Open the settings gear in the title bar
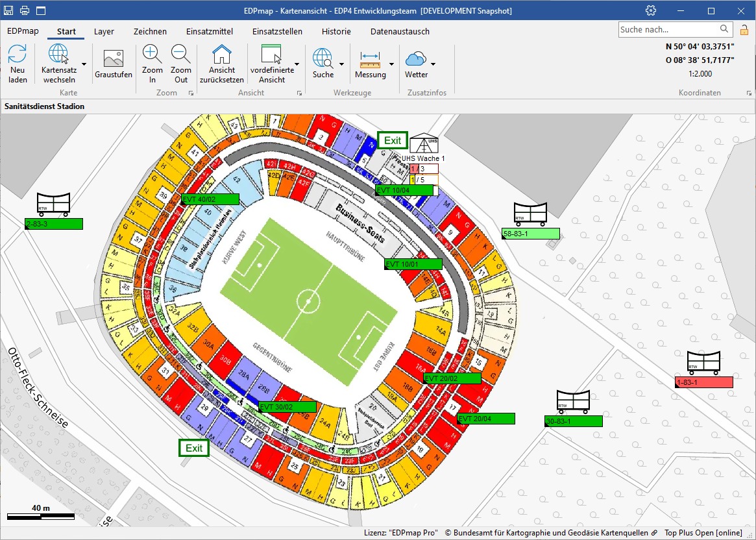The width and height of the screenshot is (756, 540). click(651, 10)
